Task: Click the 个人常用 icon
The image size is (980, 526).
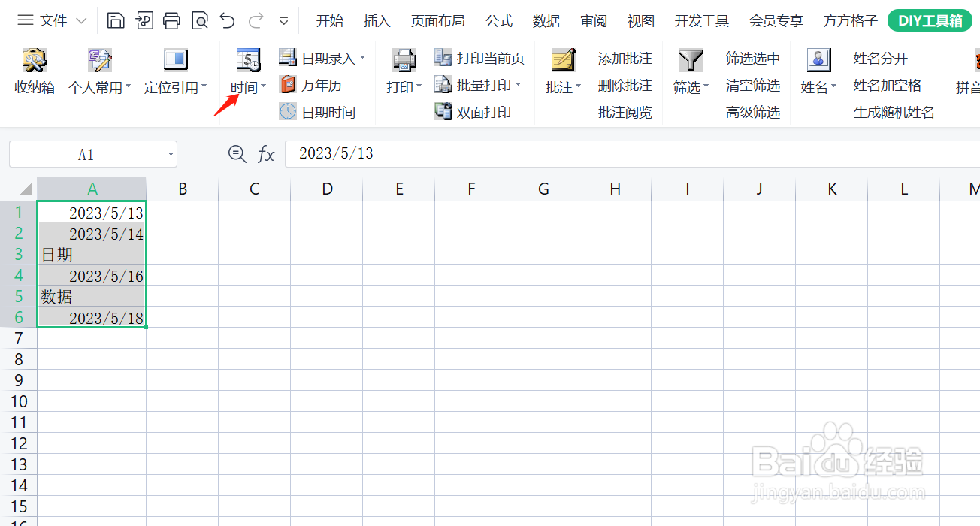Action: (x=99, y=59)
